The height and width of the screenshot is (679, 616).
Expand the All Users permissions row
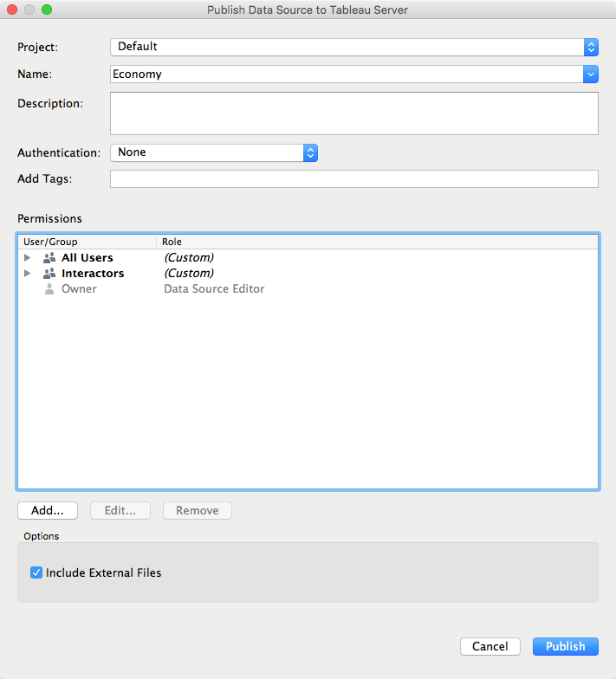coord(28,258)
